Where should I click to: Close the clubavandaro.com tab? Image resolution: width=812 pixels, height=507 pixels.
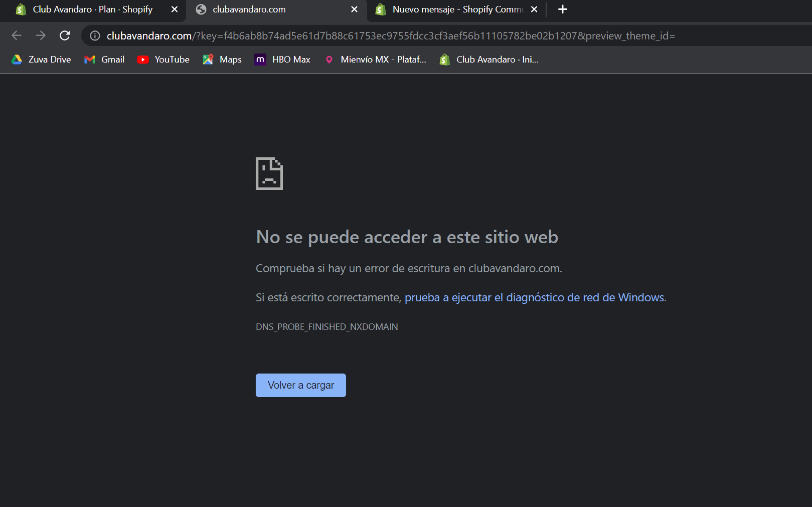click(x=354, y=9)
